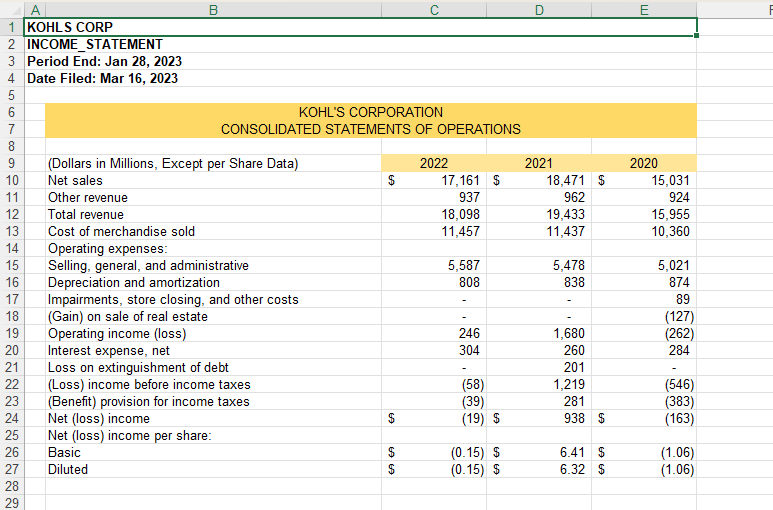Click (Gain) on sale of real estate label
773x510 pixels.
tap(128, 316)
